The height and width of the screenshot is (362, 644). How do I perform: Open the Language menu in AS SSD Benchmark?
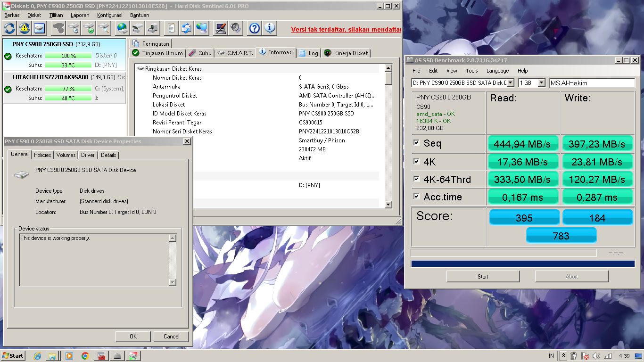(498, 71)
